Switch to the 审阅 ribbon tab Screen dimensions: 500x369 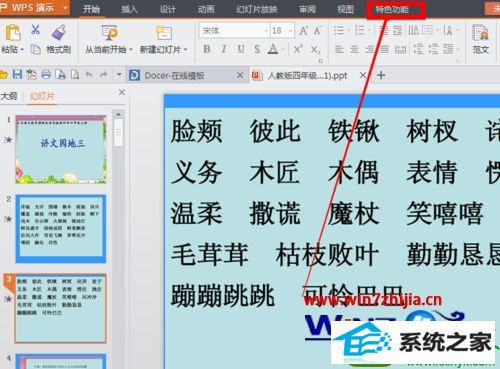point(307,9)
